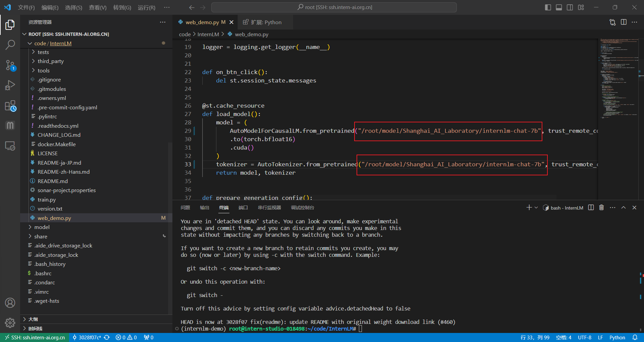Screen dimensions: 644x342
Task: Open Source Control view with badge
Action: 10,65
